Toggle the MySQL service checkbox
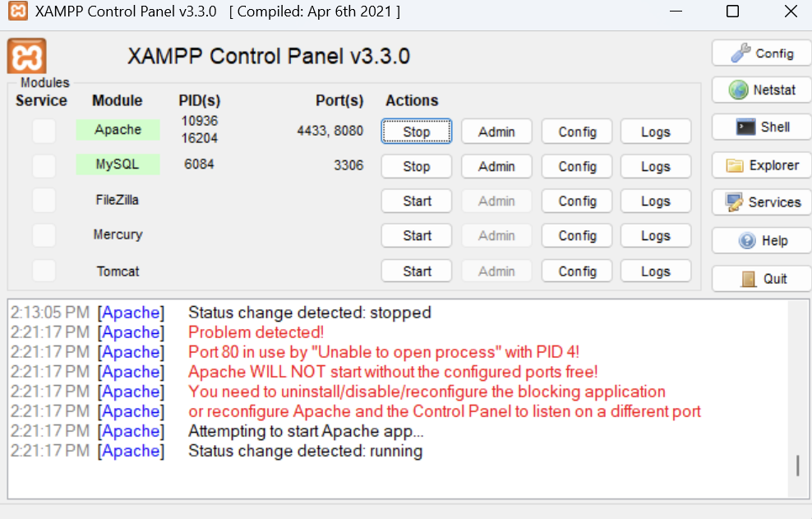The image size is (812, 519). (x=44, y=166)
